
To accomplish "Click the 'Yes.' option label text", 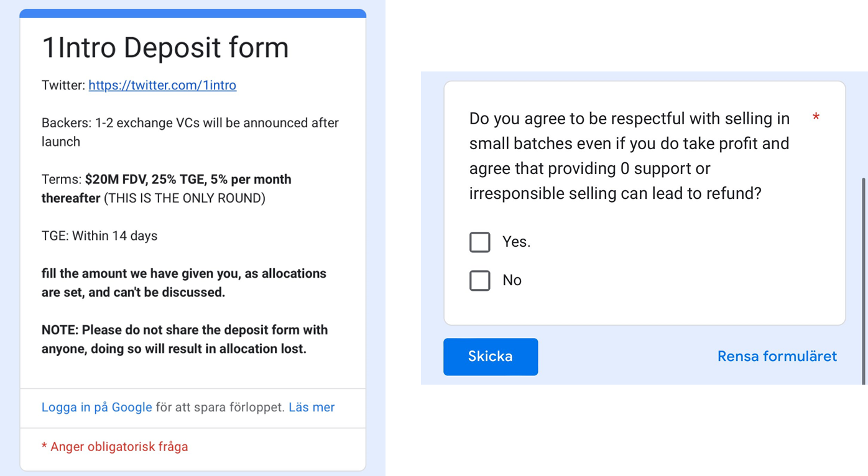I will pos(516,242).
